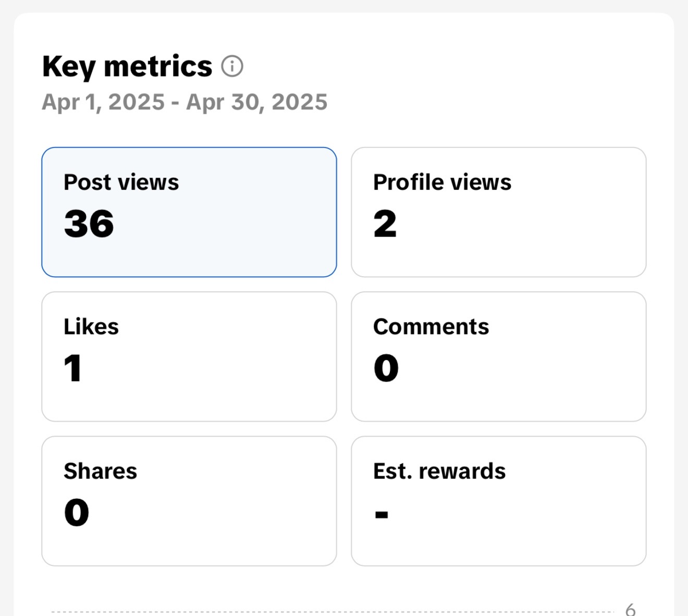This screenshot has height=616, width=688.
Task: Click the Post views label text
Action: (121, 182)
